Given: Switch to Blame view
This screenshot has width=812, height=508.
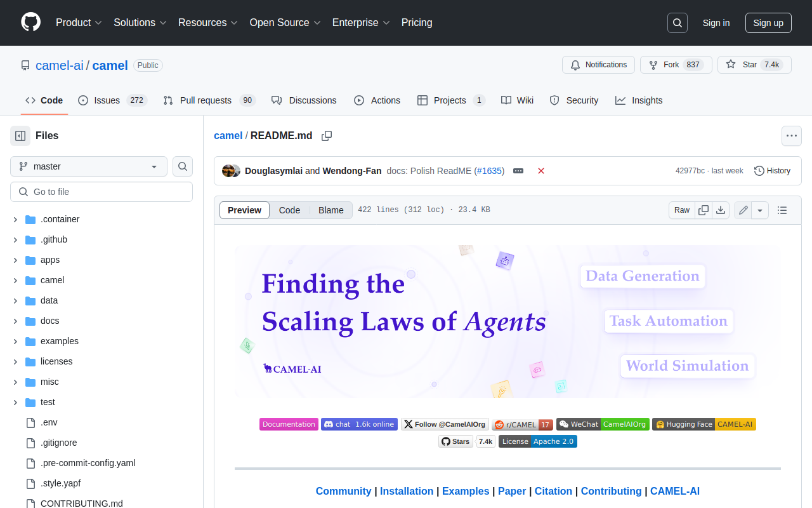Looking at the screenshot, I should 331,210.
